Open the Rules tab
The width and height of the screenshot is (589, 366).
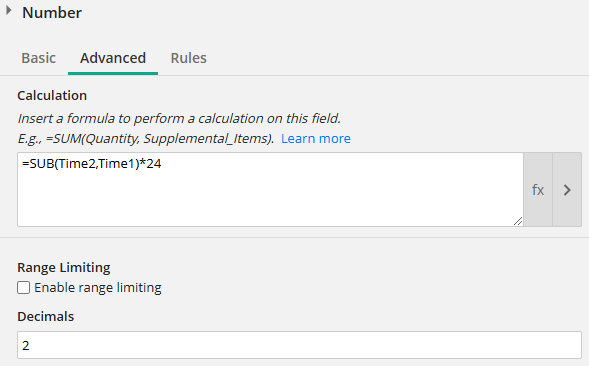(189, 58)
